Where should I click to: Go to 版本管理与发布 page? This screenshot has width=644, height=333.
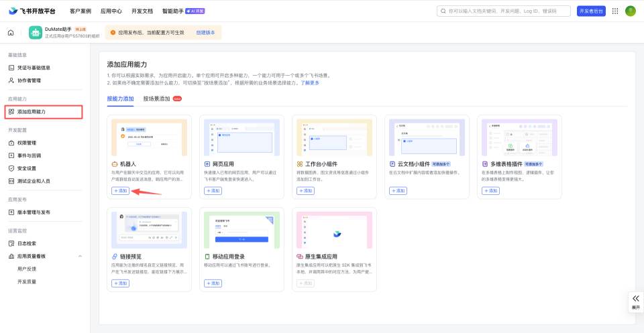(34, 212)
